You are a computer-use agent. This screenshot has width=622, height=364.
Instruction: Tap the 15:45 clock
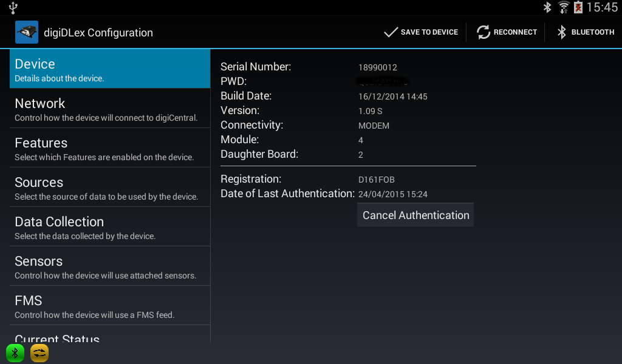click(602, 7)
